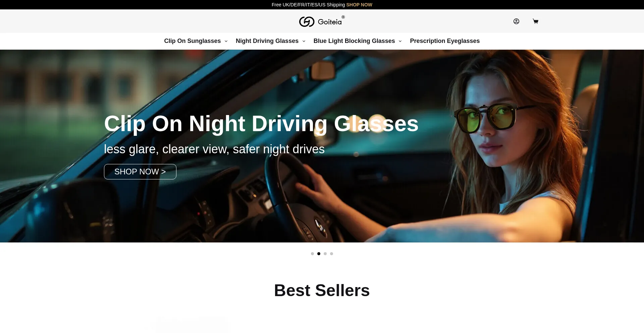Image resolution: width=644 pixels, height=333 pixels.
Task: Open the user account icon
Action: (516, 21)
